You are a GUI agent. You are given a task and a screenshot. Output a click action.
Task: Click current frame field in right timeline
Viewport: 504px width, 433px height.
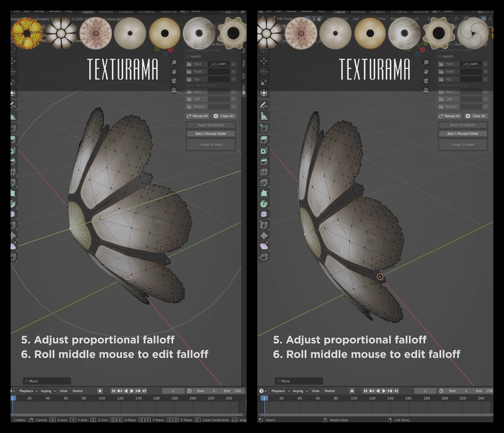(425, 391)
